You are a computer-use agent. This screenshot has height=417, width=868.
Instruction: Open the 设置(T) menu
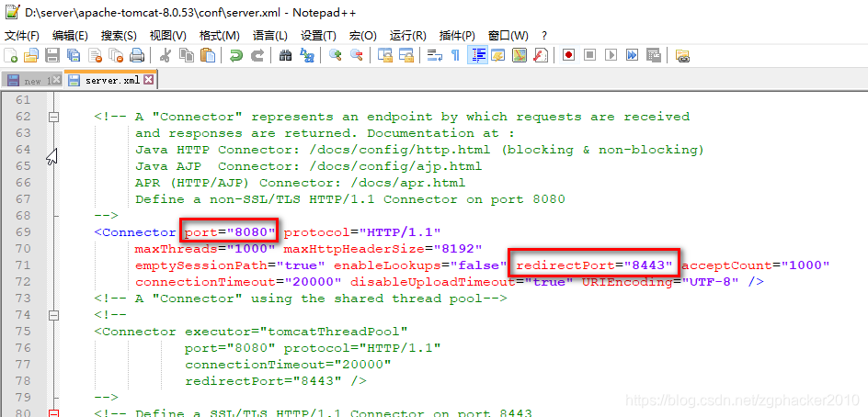[318, 36]
